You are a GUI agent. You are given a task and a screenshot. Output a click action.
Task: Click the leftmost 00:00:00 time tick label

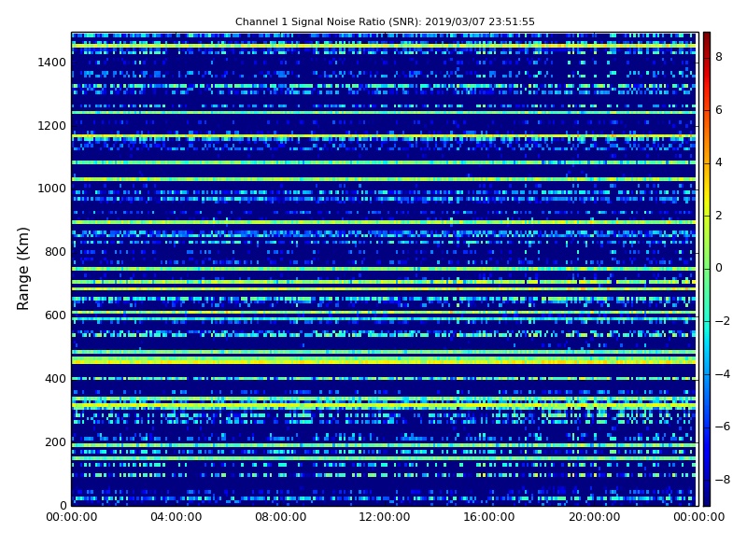72,517
